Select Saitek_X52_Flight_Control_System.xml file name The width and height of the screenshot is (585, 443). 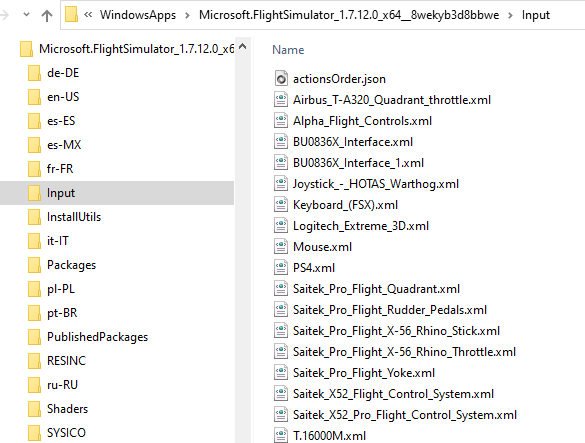[393, 394]
